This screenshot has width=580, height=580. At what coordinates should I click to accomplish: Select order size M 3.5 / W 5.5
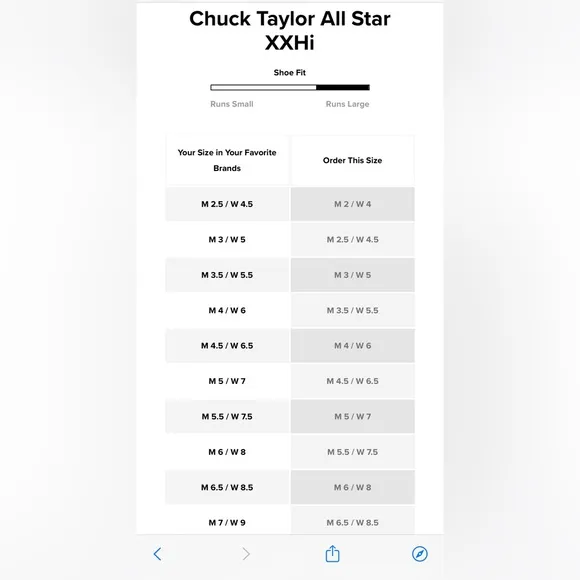coord(353,310)
